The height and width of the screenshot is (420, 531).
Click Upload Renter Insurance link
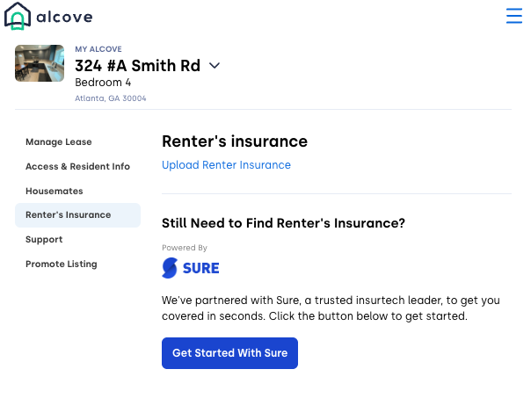[x=226, y=165]
